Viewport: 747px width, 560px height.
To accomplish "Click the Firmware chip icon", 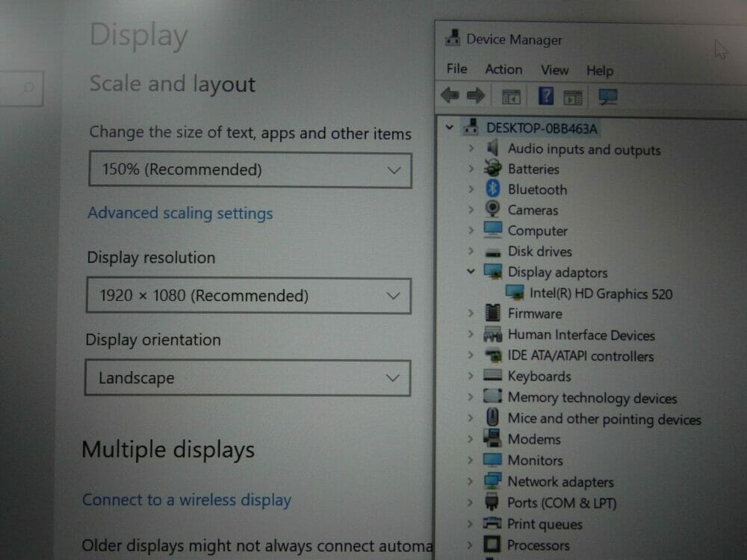I will tap(492, 312).
